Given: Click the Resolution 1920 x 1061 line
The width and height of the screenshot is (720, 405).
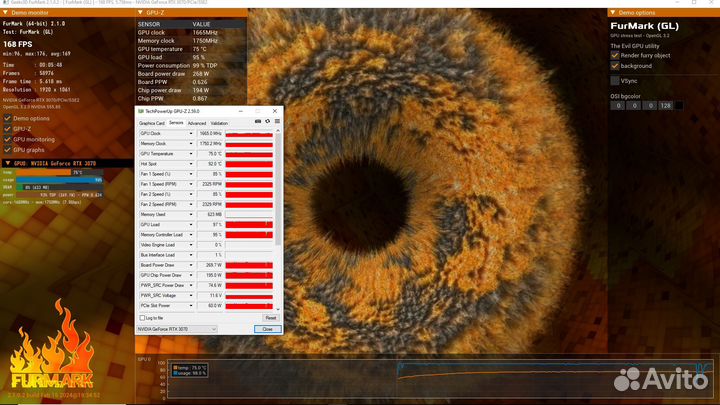Looking at the screenshot, I should (37, 90).
